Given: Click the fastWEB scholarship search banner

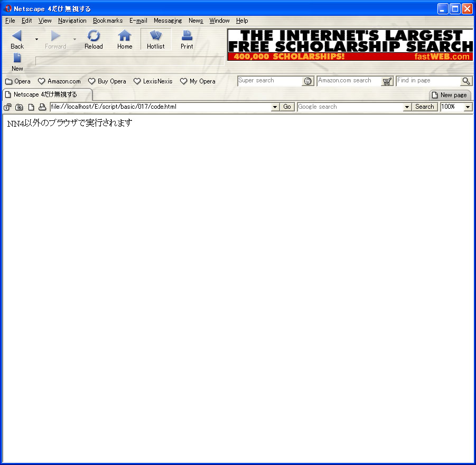Looking at the screenshot, I should pos(350,44).
